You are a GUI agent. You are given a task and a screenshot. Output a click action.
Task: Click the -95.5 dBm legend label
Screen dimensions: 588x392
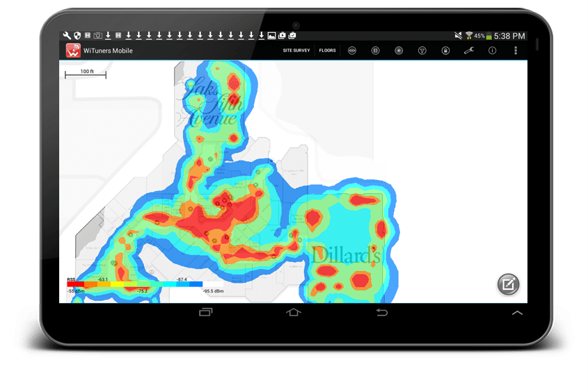pos(214,291)
